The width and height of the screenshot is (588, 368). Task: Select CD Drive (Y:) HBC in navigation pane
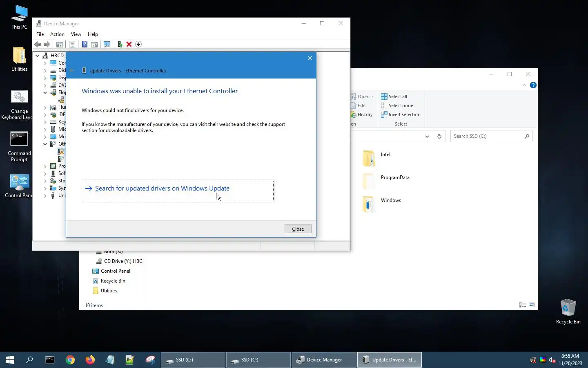(119, 261)
